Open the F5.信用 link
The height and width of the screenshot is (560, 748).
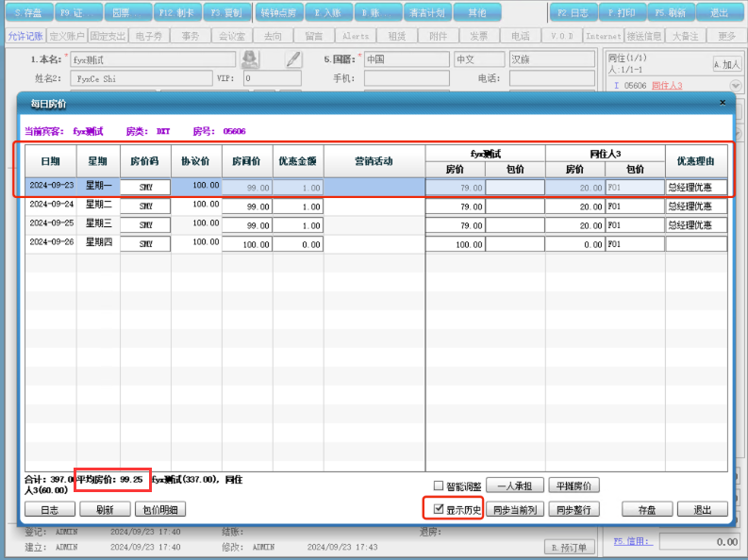pos(633,541)
